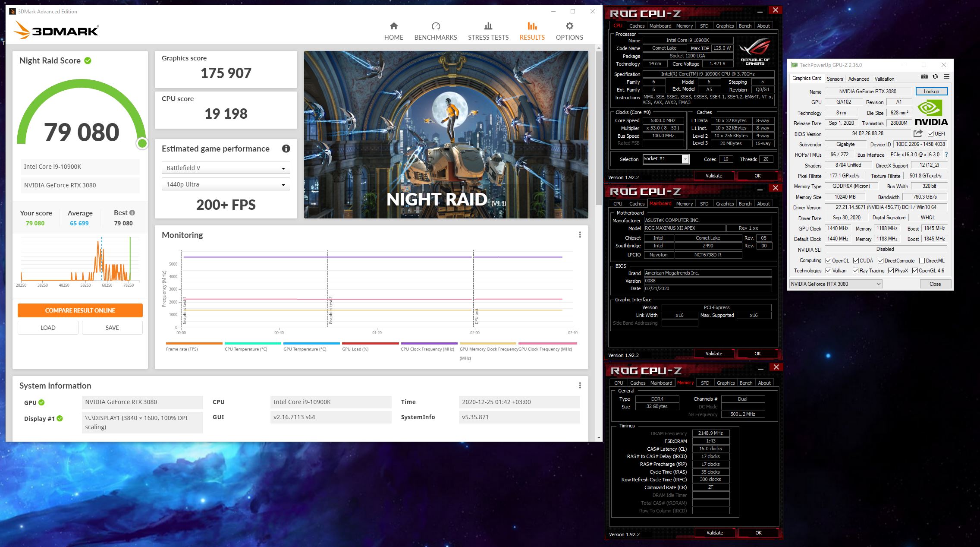Toggle the OpenCL checkbox in GPU-Z
This screenshot has width=980, height=547.
(828, 261)
